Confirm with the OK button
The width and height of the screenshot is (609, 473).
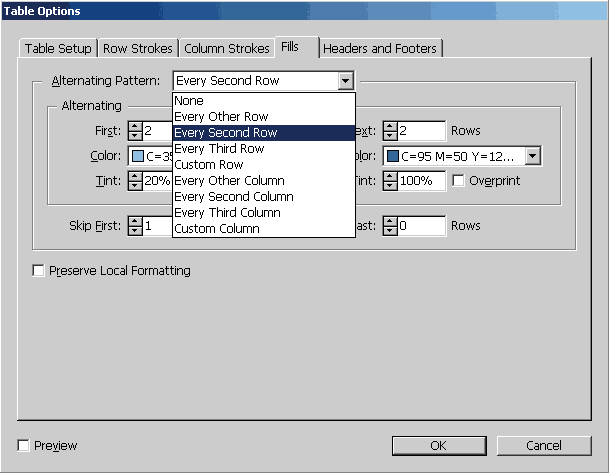coord(439,445)
